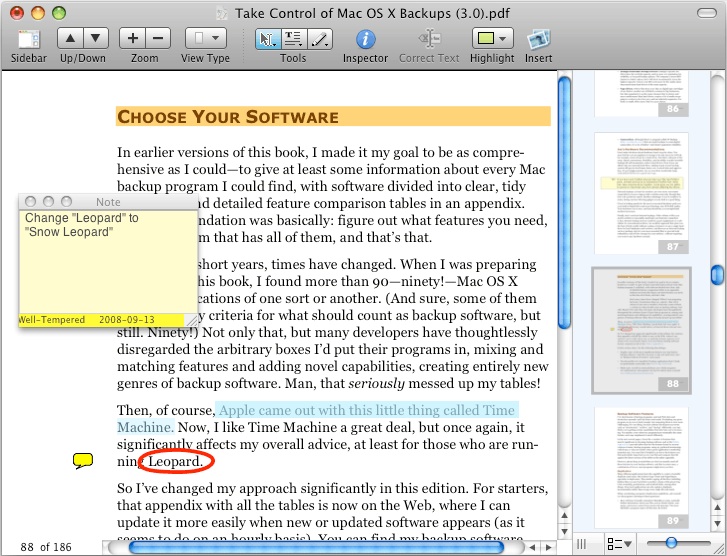Select the arrow selection tool

pyautogui.click(x=268, y=39)
